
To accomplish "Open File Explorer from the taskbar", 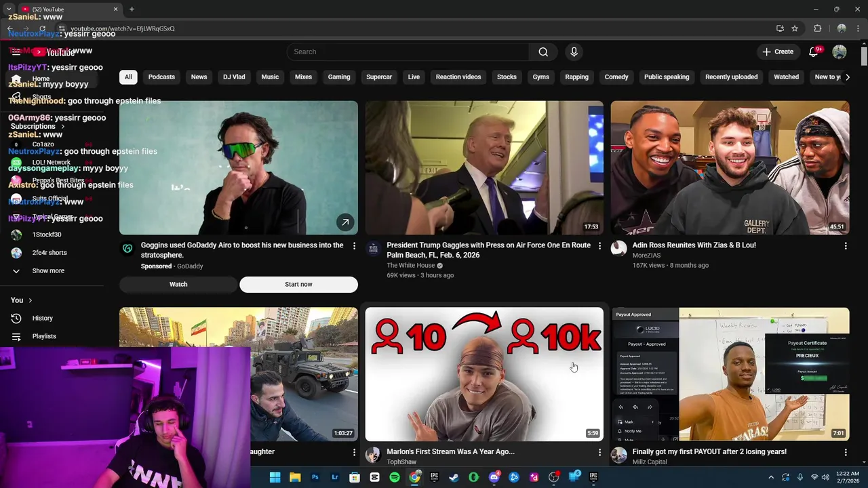I will 295,477.
